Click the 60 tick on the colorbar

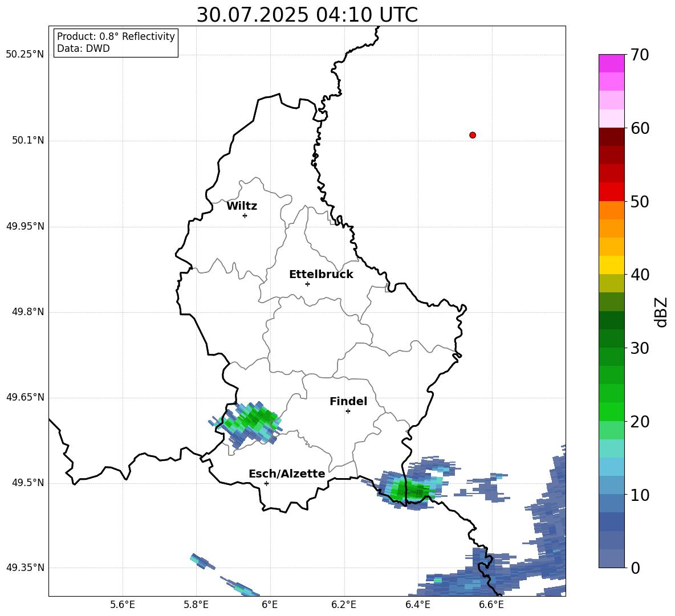tap(640, 128)
